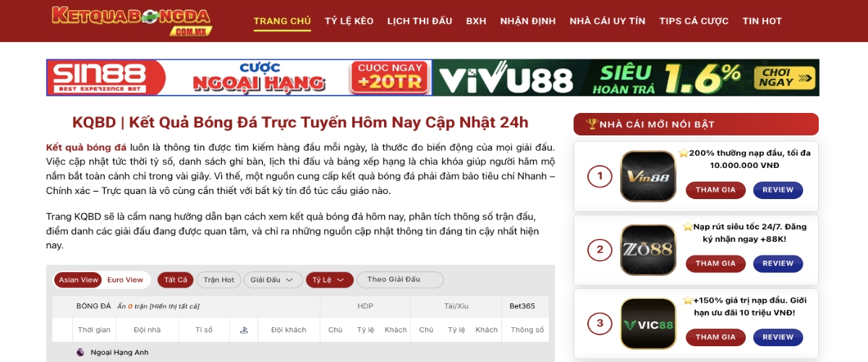The image size is (868, 362).
Task: Open the Tỷ Lệ dropdown
Action: [x=330, y=280]
